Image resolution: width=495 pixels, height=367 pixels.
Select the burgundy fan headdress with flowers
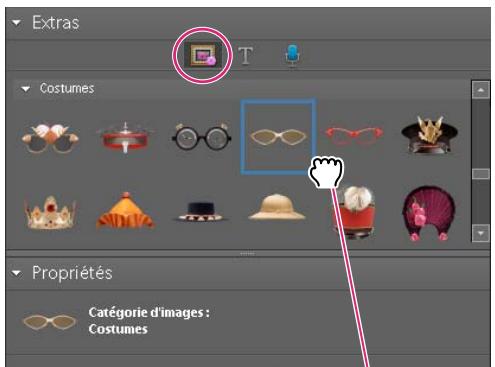coord(429,213)
